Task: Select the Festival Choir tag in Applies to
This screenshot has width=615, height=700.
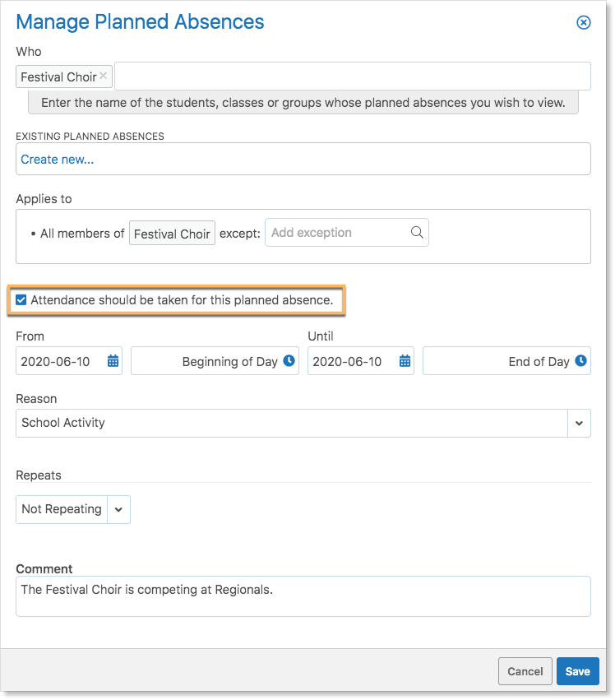Action: pos(173,233)
